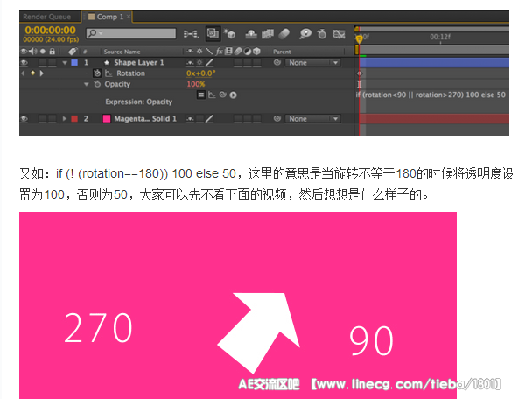This screenshot has height=399, width=532.
Task: Hide Magenta Solid 1 with its eye
Action: [24, 119]
